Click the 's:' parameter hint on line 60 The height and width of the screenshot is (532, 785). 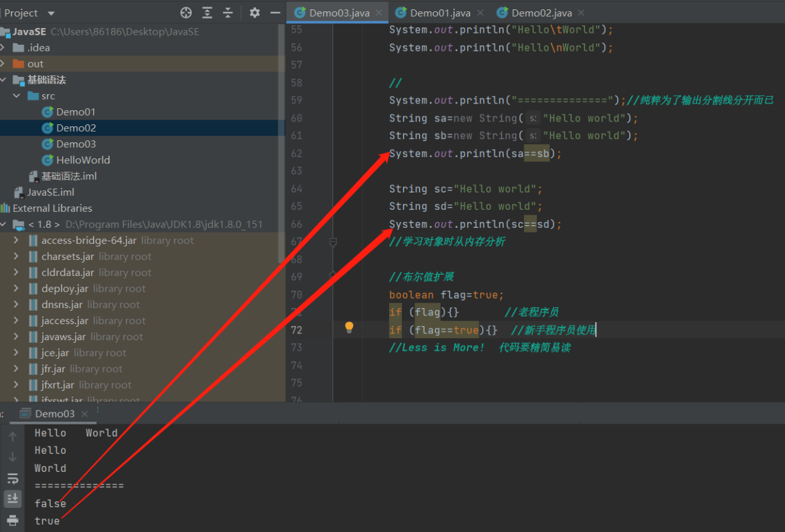533,118
